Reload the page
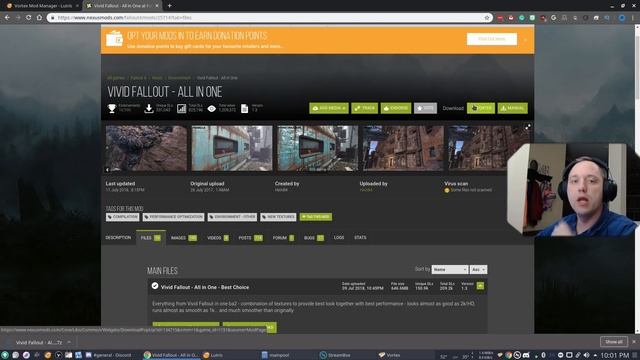The width and height of the screenshot is (640, 360). click(x=29, y=18)
